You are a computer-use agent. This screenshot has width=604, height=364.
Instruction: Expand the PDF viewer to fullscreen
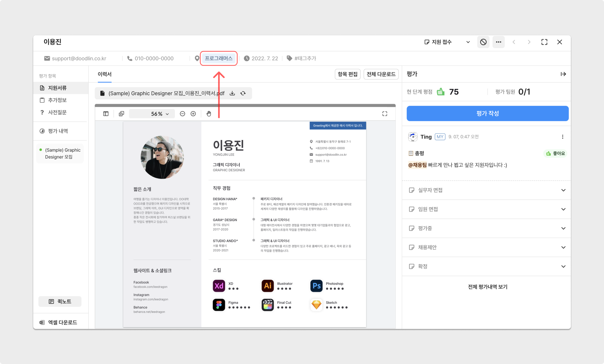coord(385,114)
